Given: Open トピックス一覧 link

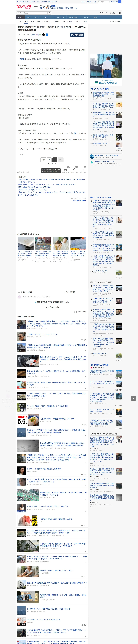Looking at the screenshot, I should [x=115, y=21].
